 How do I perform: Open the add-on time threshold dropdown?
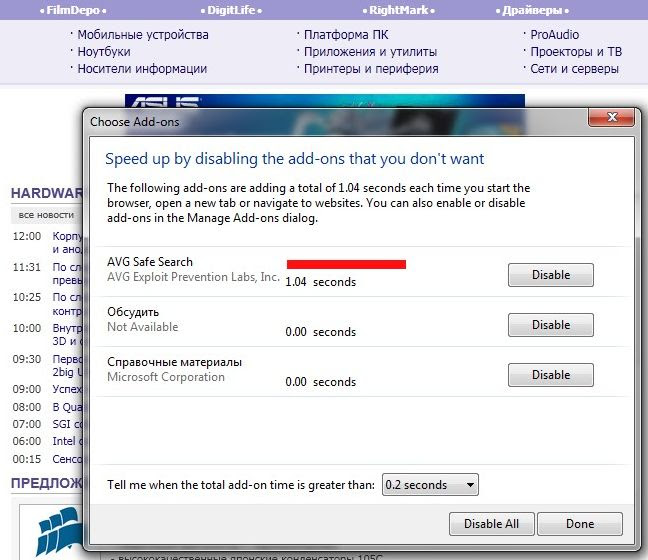pyautogui.click(x=430, y=484)
